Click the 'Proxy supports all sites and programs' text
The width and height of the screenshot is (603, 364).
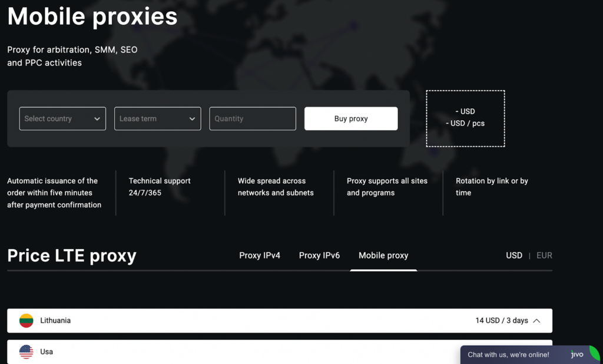tap(387, 187)
